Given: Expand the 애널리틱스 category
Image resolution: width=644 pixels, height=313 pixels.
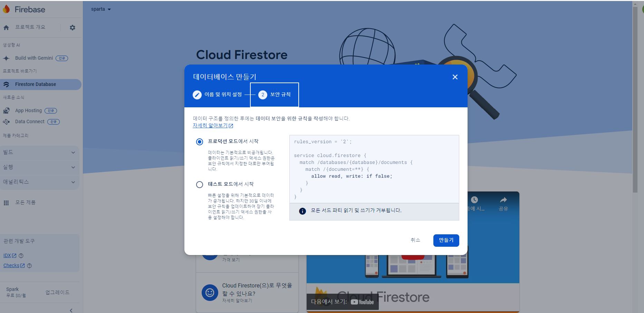Looking at the screenshot, I should pyautogui.click(x=40, y=182).
